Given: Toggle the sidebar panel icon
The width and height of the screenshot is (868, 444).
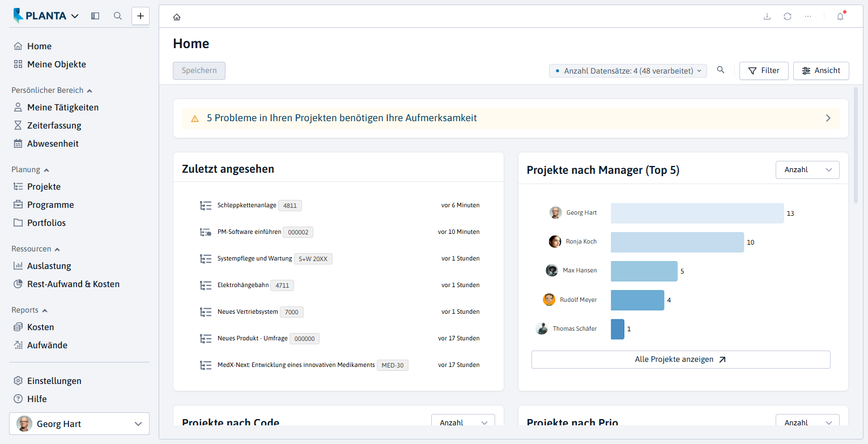Looking at the screenshot, I should tap(95, 16).
